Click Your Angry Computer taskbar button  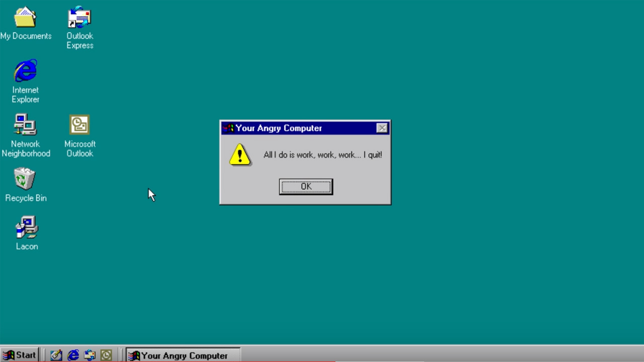tap(183, 355)
